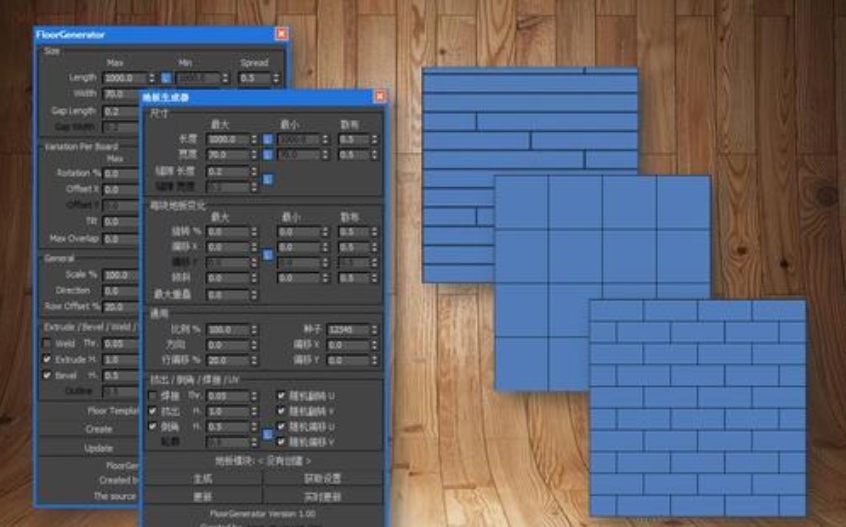This screenshot has height=527, width=846.
Task: Click weld threshold field in Chinese dialog
Action: pyautogui.click(x=228, y=396)
